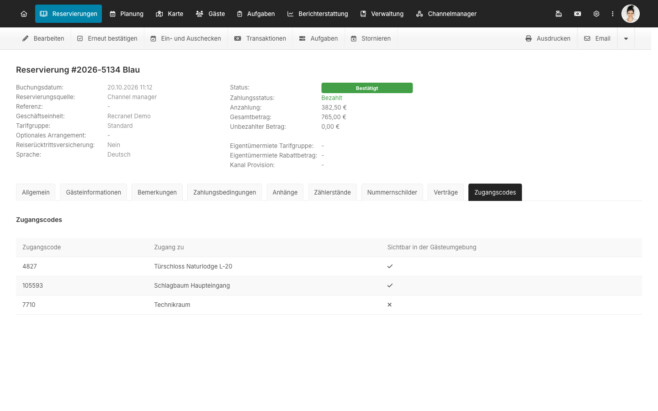Click Bearbeiten to edit reservation
Screen dimensions: 658x411
coord(43,39)
